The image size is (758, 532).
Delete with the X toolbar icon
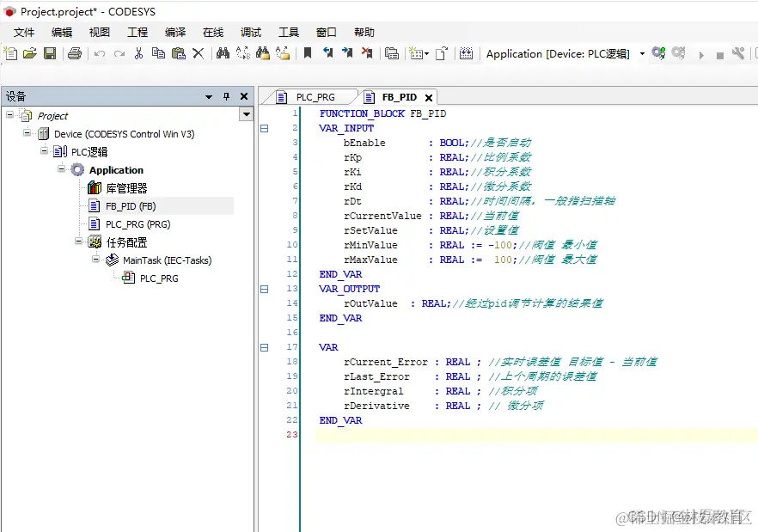pos(199,53)
